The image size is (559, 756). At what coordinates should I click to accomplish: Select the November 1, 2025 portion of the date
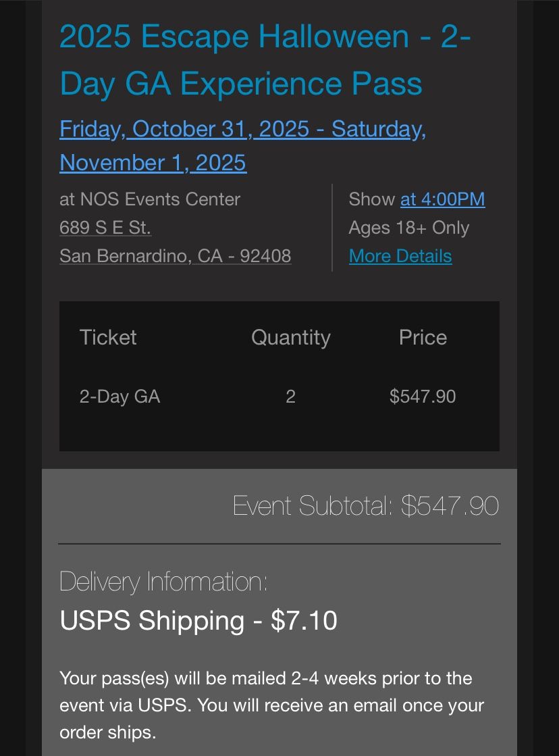(153, 163)
